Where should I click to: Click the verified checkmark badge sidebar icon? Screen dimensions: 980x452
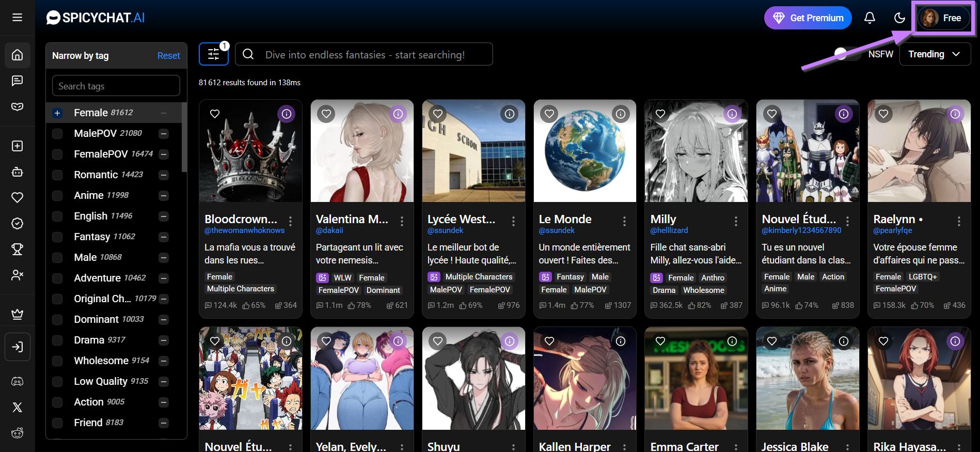17,223
